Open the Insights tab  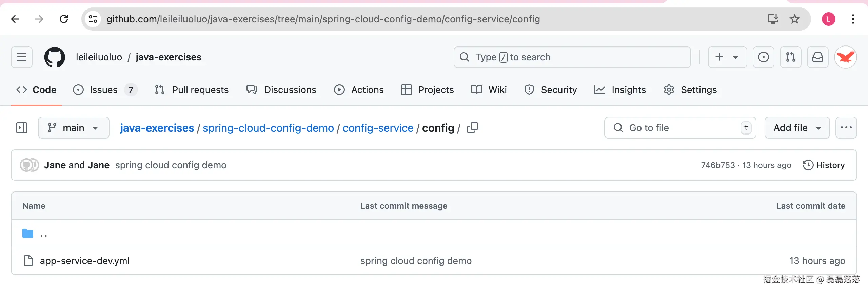point(620,90)
